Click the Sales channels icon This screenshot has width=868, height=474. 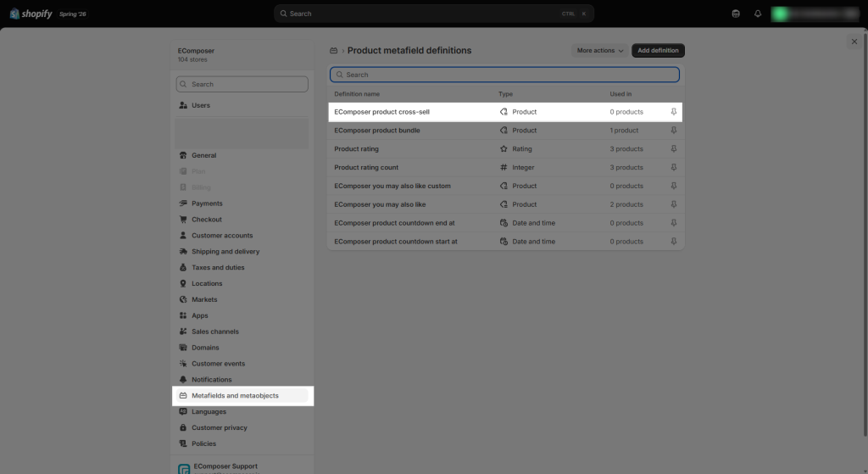tap(183, 332)
